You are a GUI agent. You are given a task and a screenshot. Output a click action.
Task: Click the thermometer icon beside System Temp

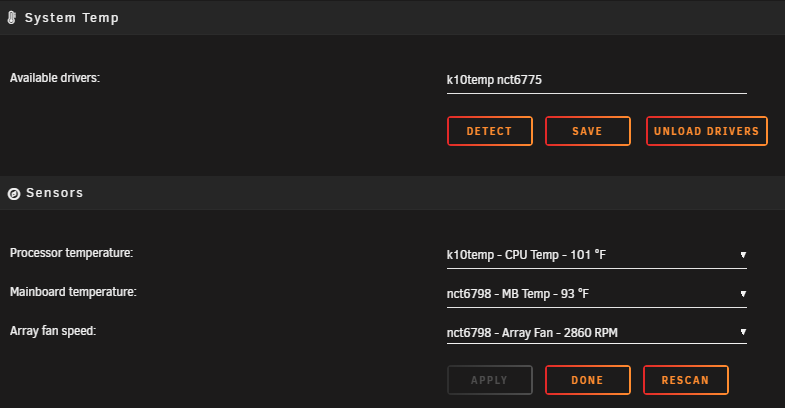(x=12, y=18)
